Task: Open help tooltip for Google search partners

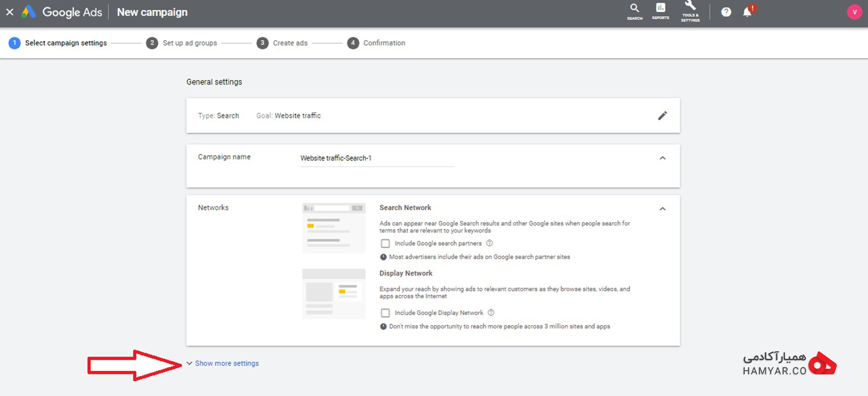Action: 489,243
